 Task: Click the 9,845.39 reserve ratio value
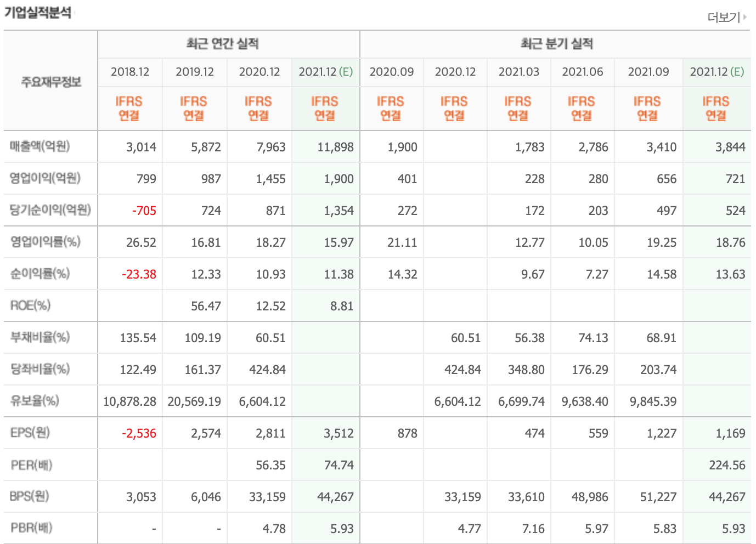(653, 401)
